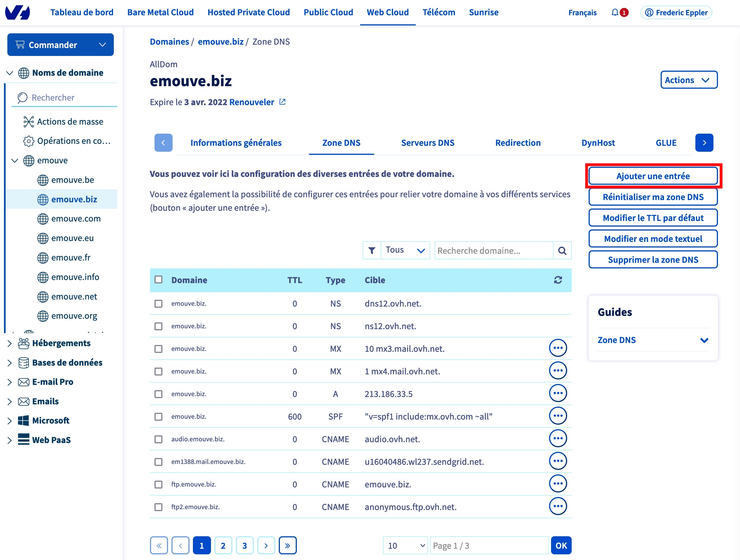Go to the last page with the double-arrow button
740x560 pixels.
tap(287, 546)
